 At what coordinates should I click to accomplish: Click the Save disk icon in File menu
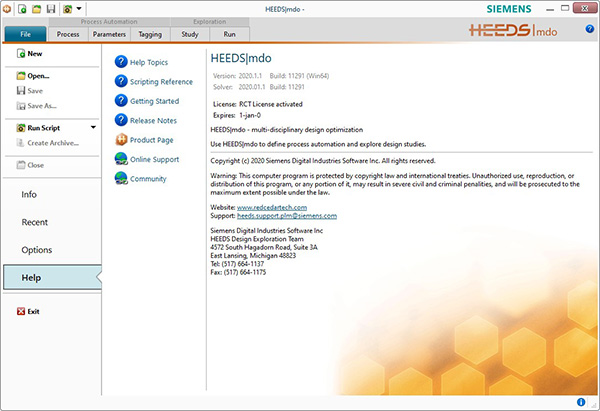pyautogui.click(x=21, y=91)
